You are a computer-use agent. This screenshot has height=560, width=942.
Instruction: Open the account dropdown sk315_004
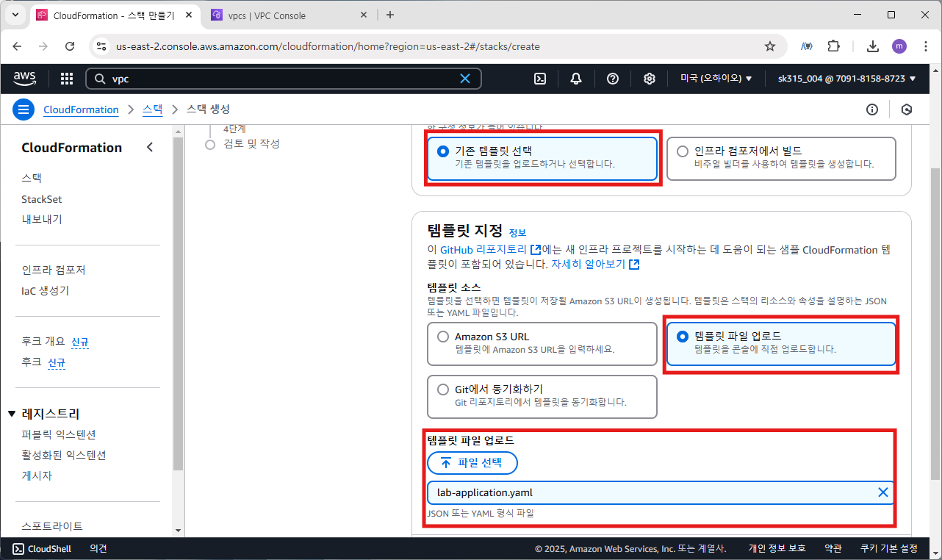[847, 79]
